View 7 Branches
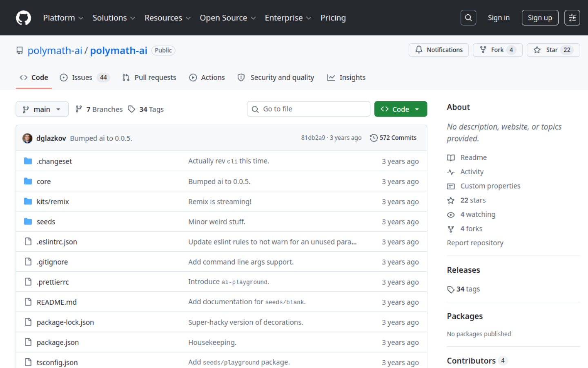This screenshot has width=588, height=368. [99, 109]
